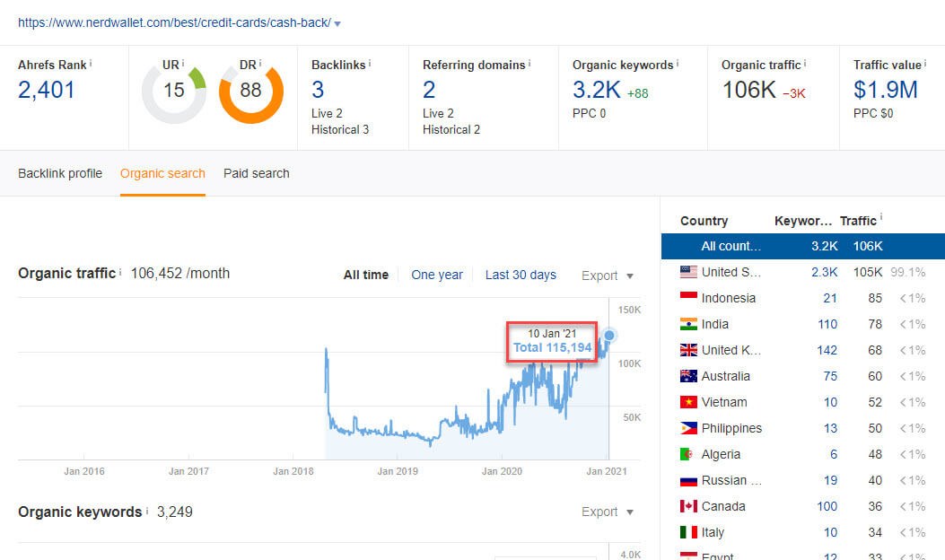Open Australia keywords count 75
The width and height of the screenshot is (945, 560).
(830, 376)
